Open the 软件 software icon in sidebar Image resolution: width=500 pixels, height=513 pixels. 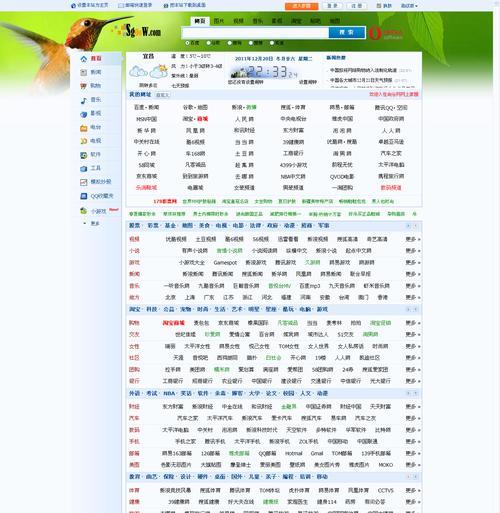pos(84,155)
